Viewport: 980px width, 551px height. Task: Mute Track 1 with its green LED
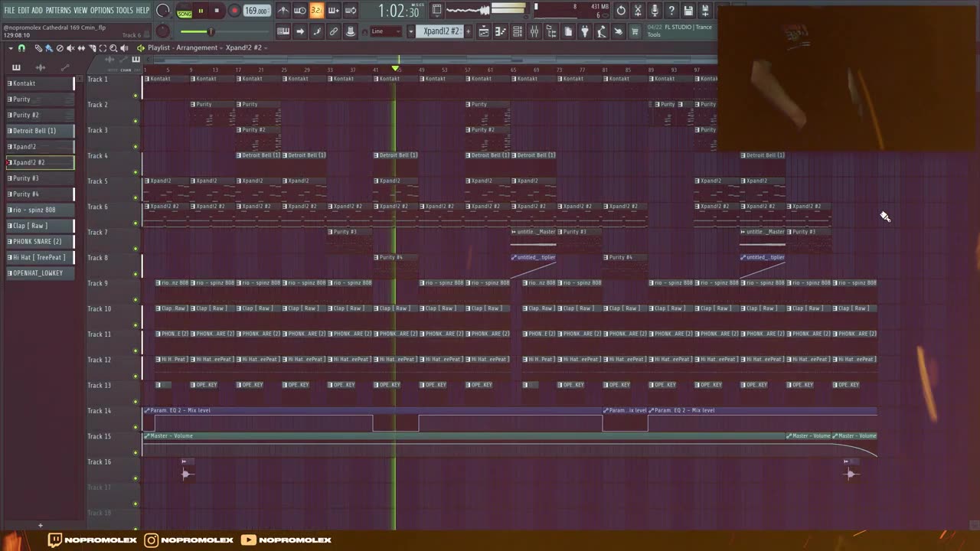tap(136, 96)
